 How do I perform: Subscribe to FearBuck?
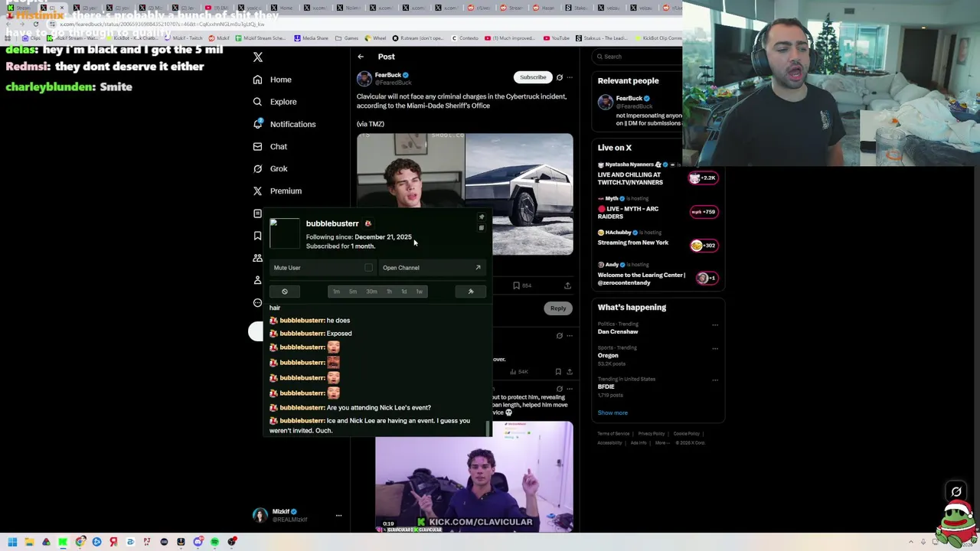[x=533, y=77]
